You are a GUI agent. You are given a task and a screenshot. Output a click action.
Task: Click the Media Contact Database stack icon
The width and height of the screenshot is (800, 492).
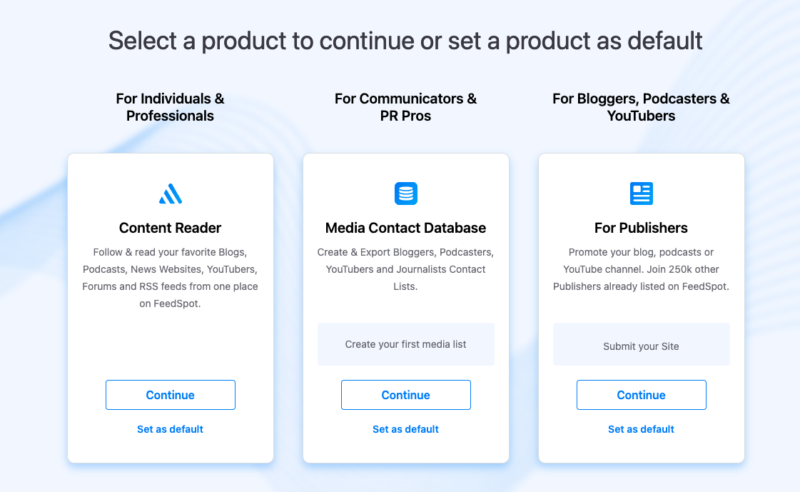click(x=405, y=193)
